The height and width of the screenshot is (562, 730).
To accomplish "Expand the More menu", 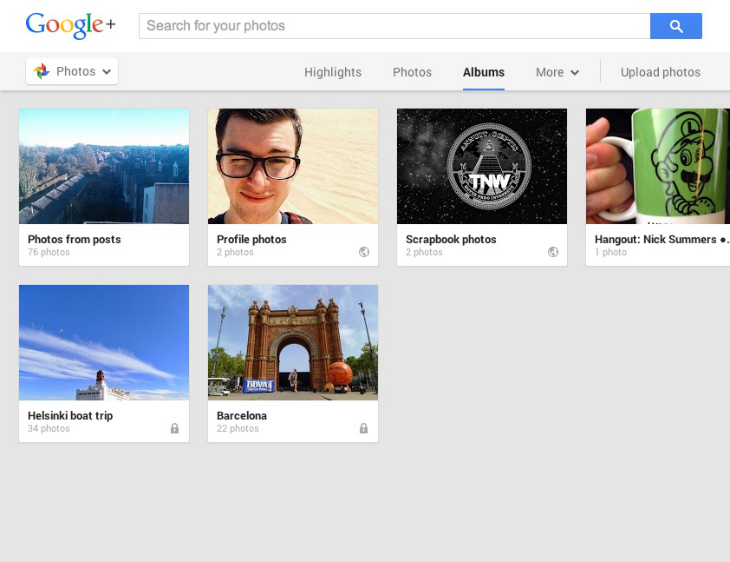I will pyautogui.click(x=557, y=72).
